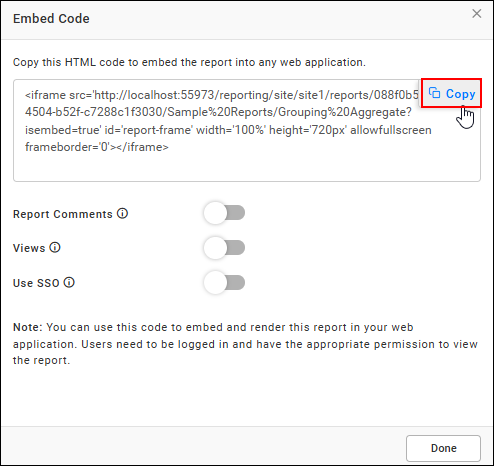Click the Note paragraph about permissions
Viewport: 494px width, 466px height.
(245, 344)
